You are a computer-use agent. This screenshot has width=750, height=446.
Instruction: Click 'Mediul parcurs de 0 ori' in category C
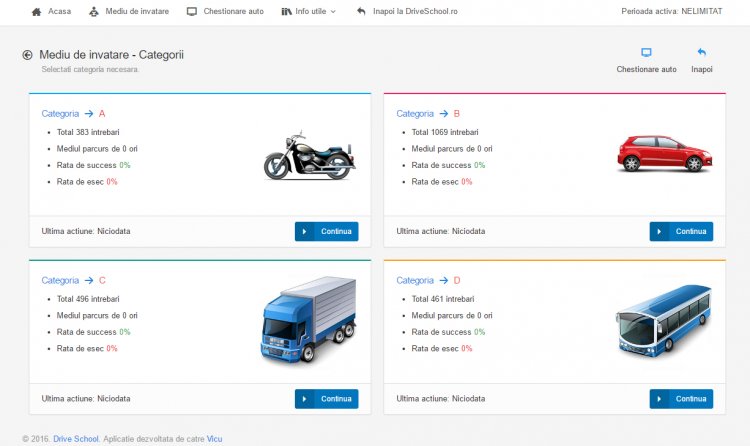pos(97,316)
